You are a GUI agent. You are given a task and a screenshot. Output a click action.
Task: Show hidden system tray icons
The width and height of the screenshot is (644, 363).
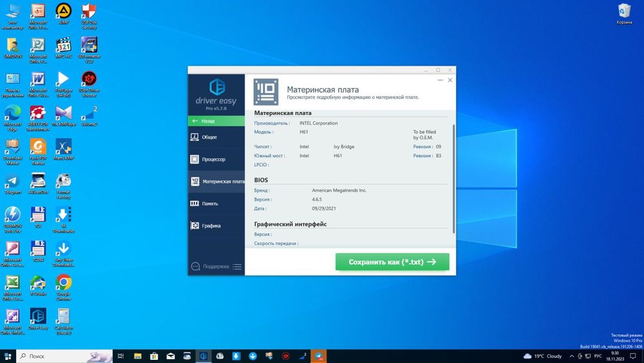571,356
